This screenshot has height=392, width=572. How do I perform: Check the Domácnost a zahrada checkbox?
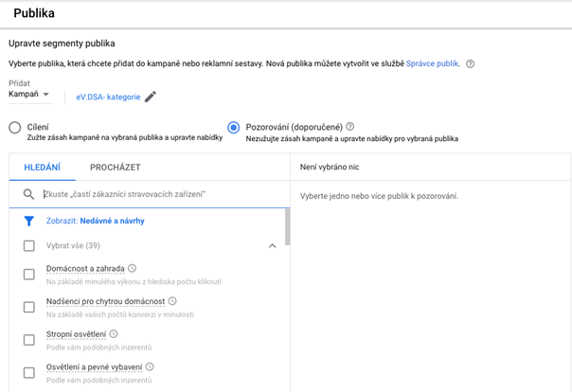pyautogui.click(x=29, y=275)
